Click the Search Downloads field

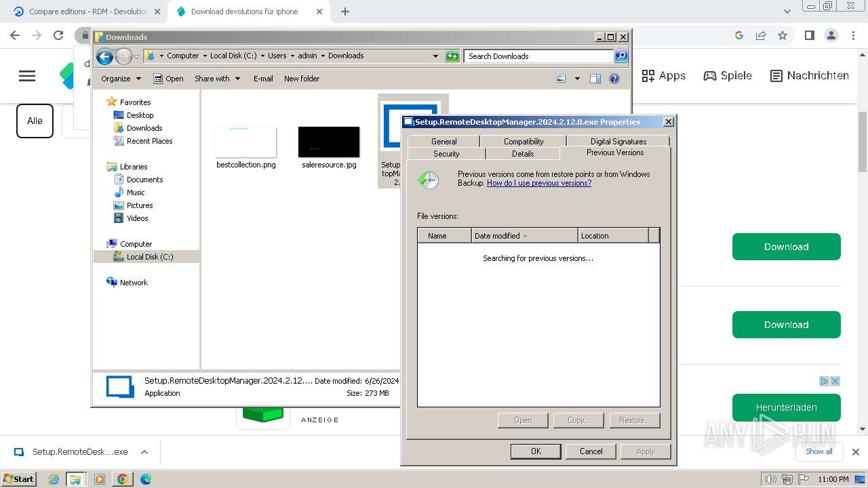point(539,56)
